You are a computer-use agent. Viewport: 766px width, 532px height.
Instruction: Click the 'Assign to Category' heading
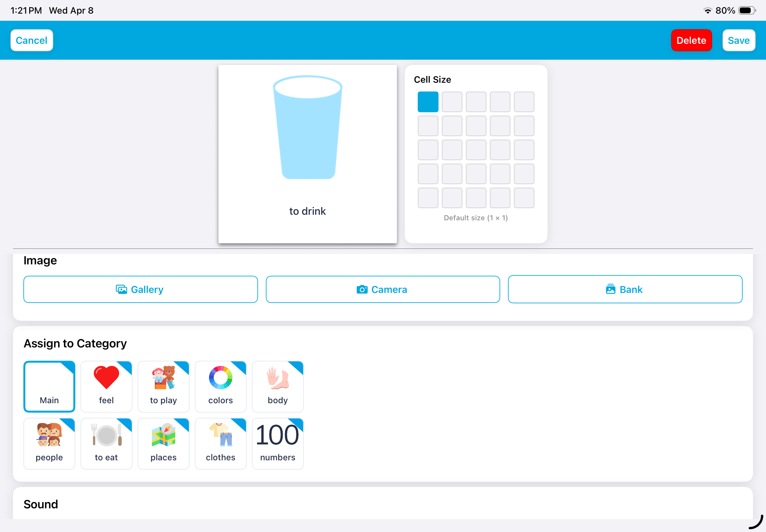pyautogui.click(x=75, y=343)
